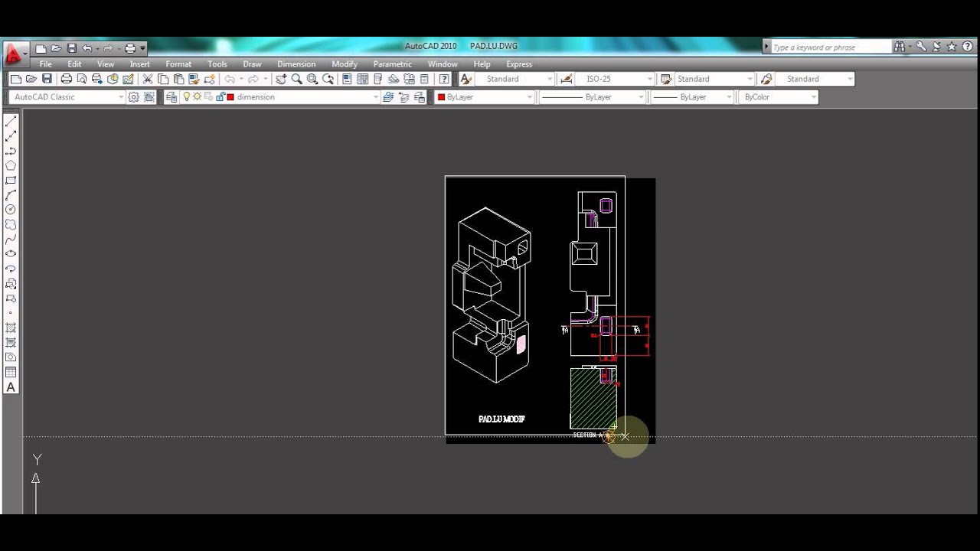
Task: Open the Properties palette icon
Action: coord(347,79)
